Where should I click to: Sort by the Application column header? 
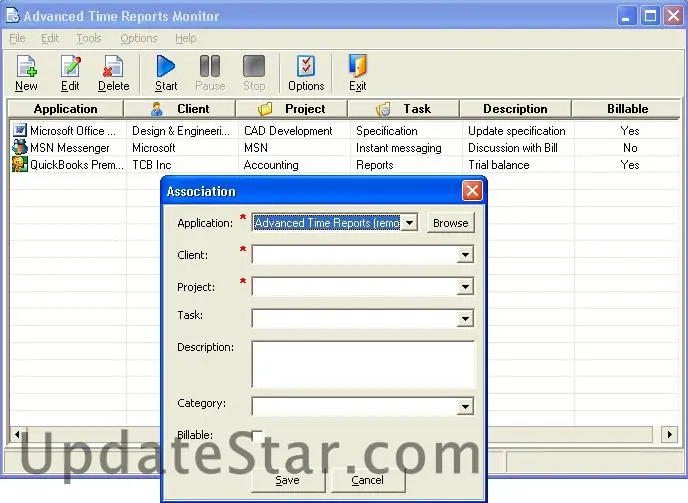65,109
